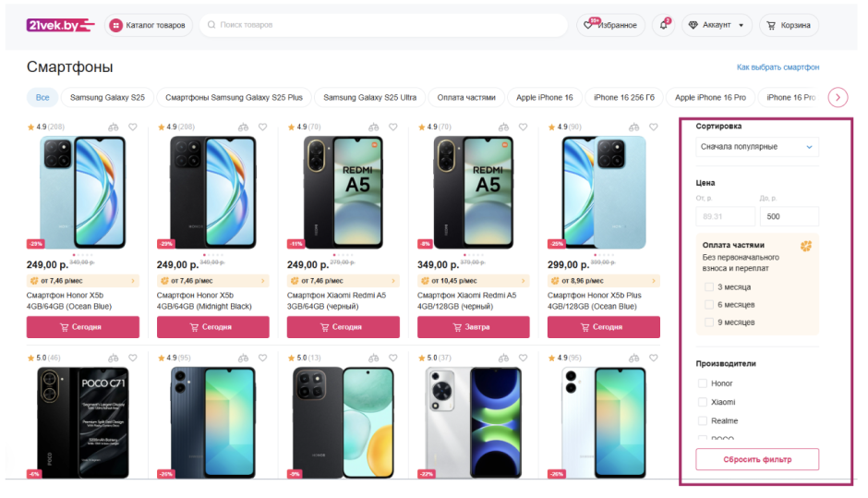Screen dimensions: 868x498
Task: Select the Apple iPhone 16 chip
Action: pyautogui.click(x=544, y=98)
